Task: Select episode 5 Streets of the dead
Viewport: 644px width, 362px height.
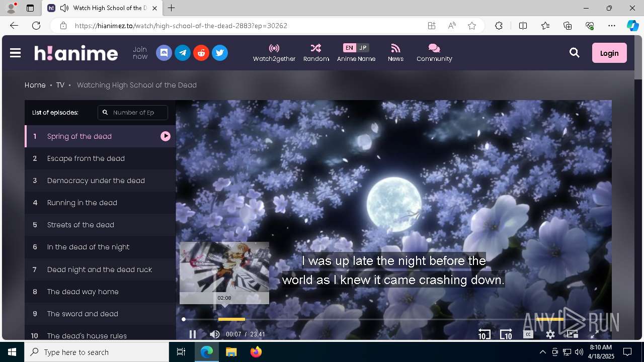Action: pos(100,225)
